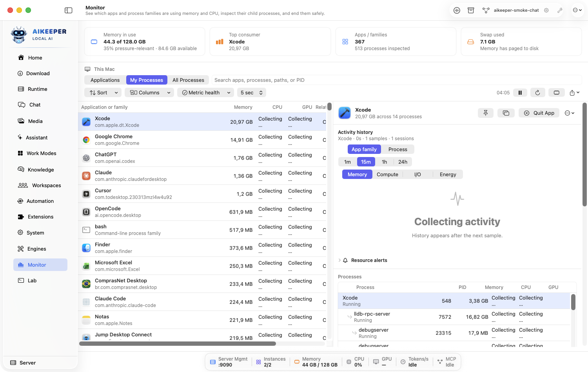This screenshot has height=372, width=588.
Task: Set activity range to 1m
Action: [347, 162]
